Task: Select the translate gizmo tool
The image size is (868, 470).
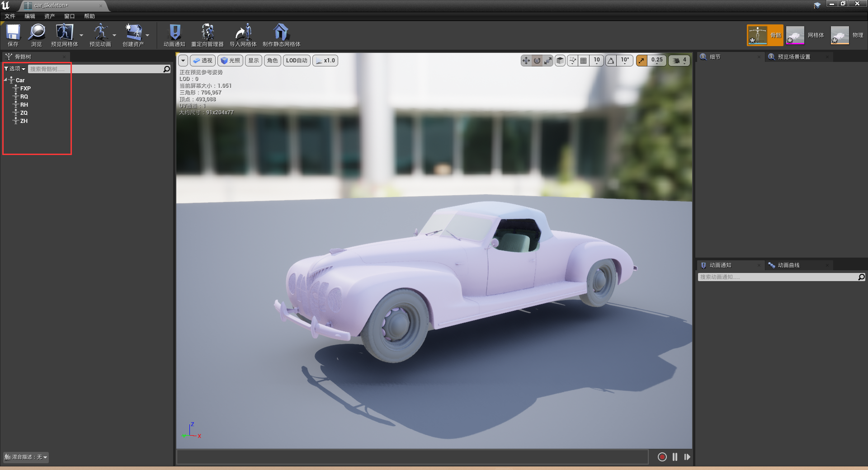Action: pyautogui.click(x=526, y=61)
